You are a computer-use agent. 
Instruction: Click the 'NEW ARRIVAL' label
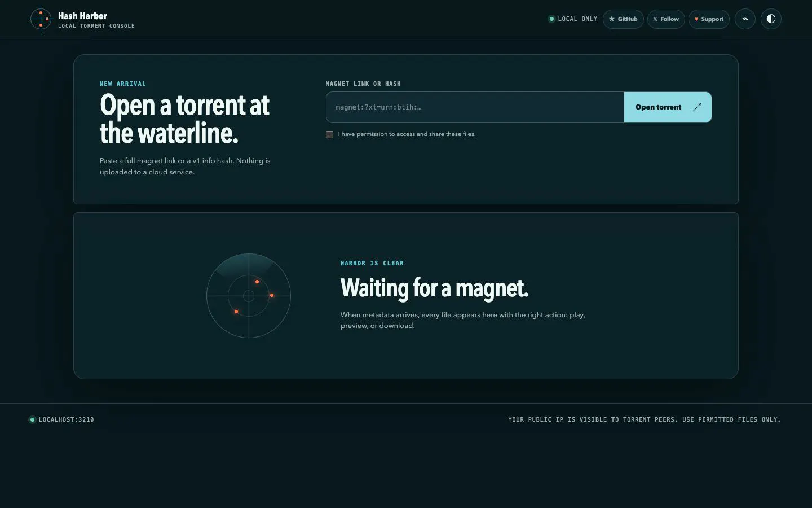pyautogui.click(x=123, y=84)
